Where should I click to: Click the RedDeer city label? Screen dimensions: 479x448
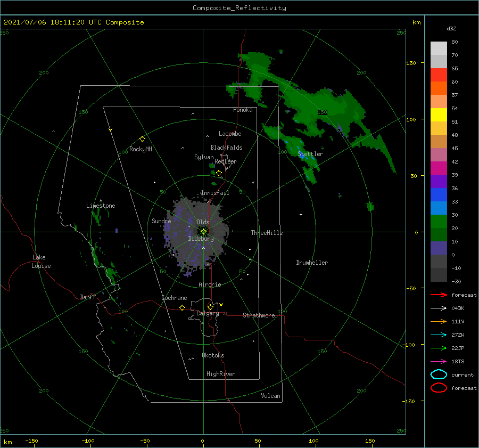[x=226, y=161]
